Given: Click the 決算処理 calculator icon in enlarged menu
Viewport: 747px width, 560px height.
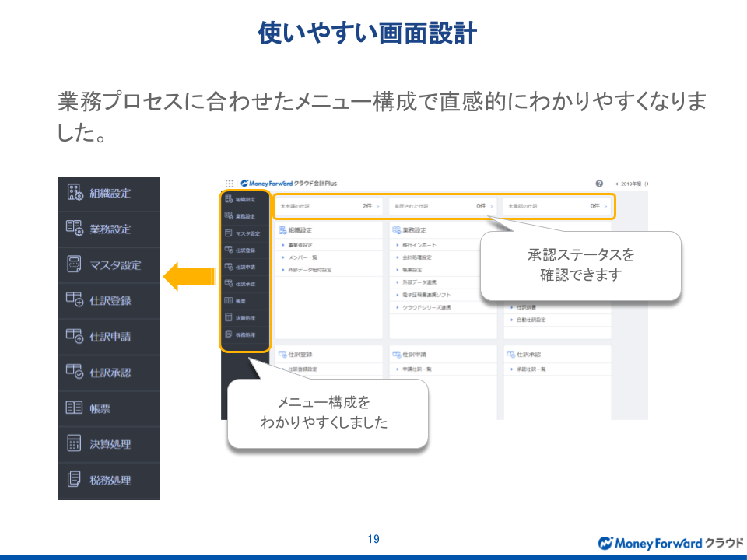Looking at the screenshot, I should [75, 444].
